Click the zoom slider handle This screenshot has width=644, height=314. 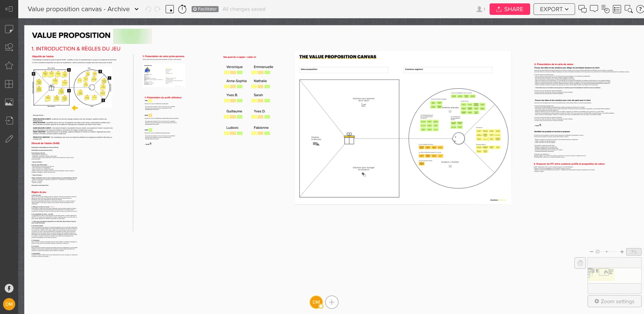pyautogui.click(x=597, y=252)
